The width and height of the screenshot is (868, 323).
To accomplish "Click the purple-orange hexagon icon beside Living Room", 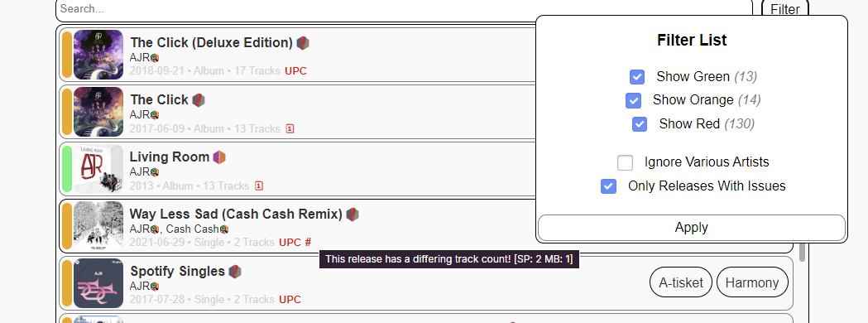I will pyautogui.click(x=220, y=157).
